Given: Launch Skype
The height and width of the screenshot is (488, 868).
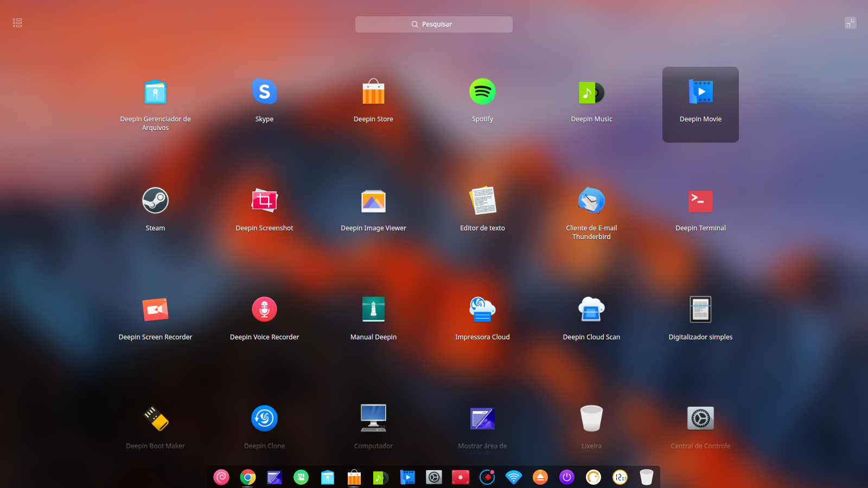Looking at the screenshot, I should (x=264, y=92).
